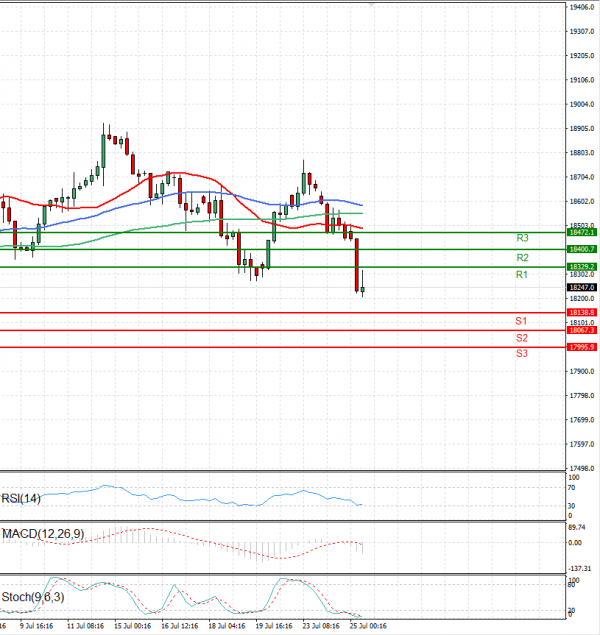The image size is (600, 635).
Task: Click the S1 support label
Action: (521, 321)
